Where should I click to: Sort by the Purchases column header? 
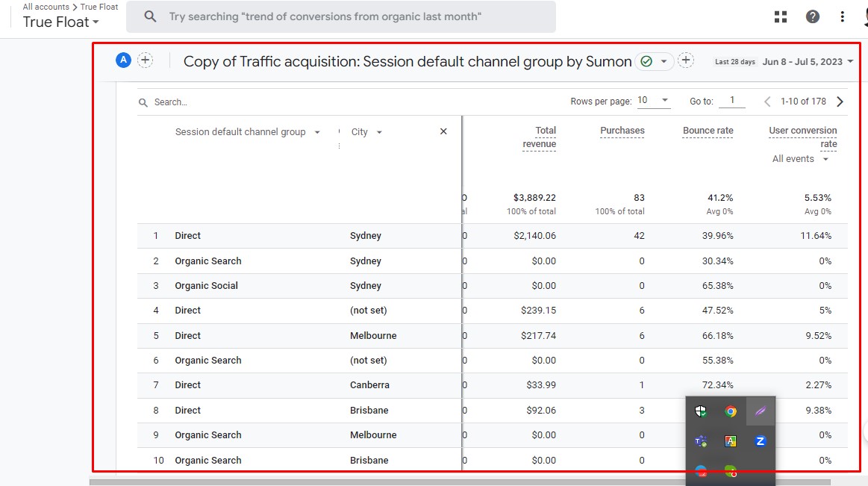622,131
